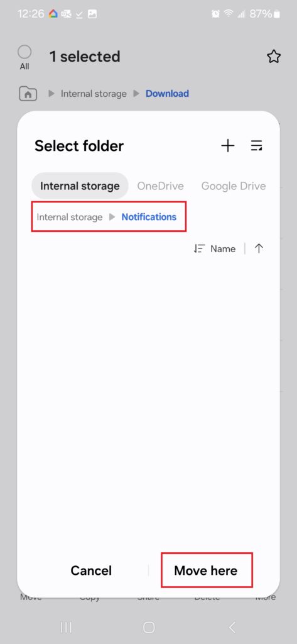Tap the star favorites icon

pos(274,56)
